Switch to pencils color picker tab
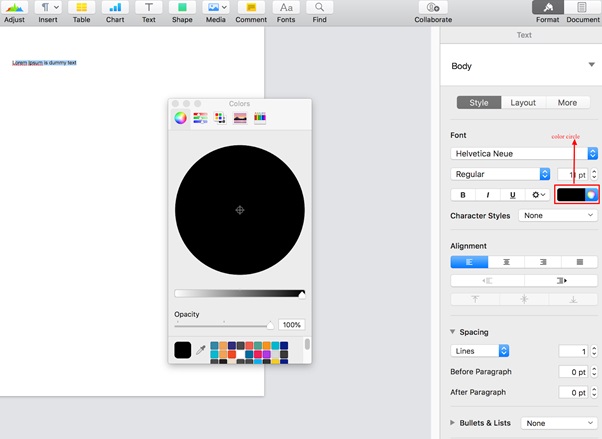Image resolution: width=602 pixels, height=439 pixels. (x=260, y=118)
